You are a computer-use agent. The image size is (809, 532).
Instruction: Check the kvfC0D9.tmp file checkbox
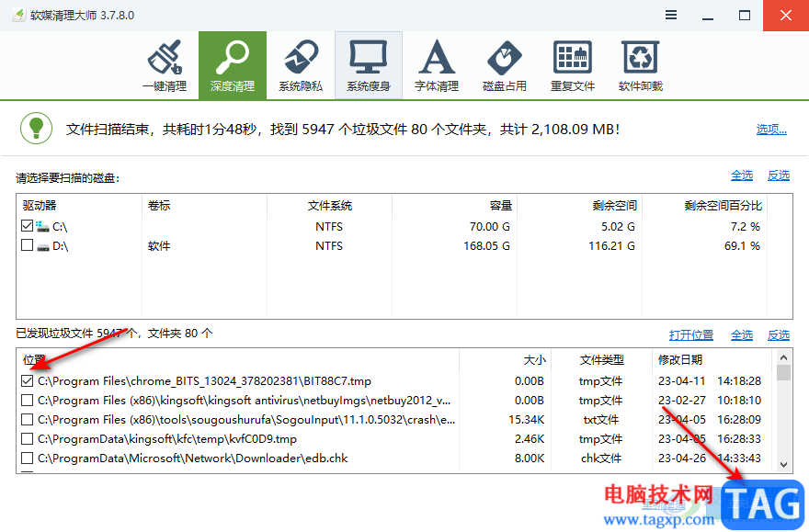click(27, 439)
